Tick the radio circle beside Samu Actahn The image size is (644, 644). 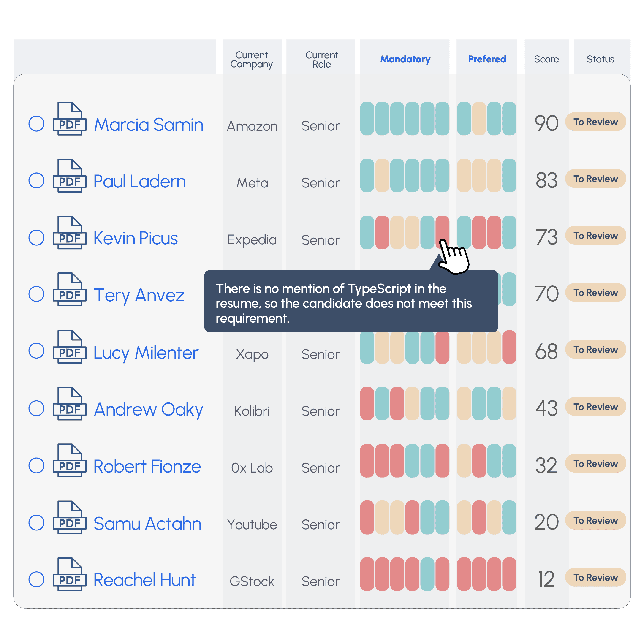click(x=36, y=522)
